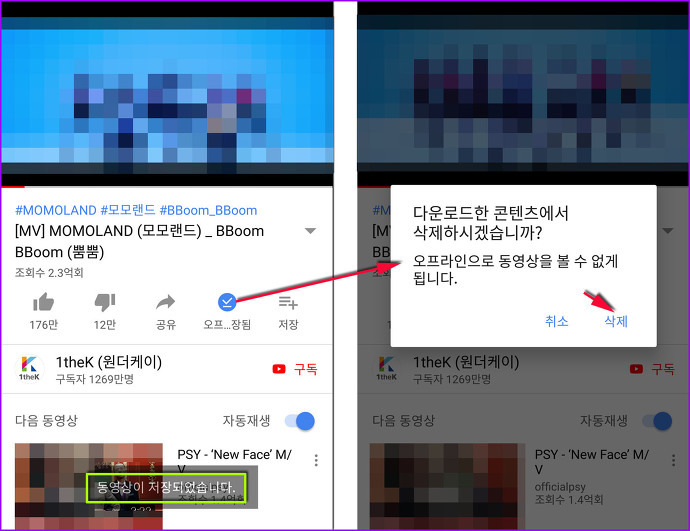This screenshot has height=531, width=690.
Task: Tap the dislike thumbs-down icon (12만)
Action: (x=105, y=302)
